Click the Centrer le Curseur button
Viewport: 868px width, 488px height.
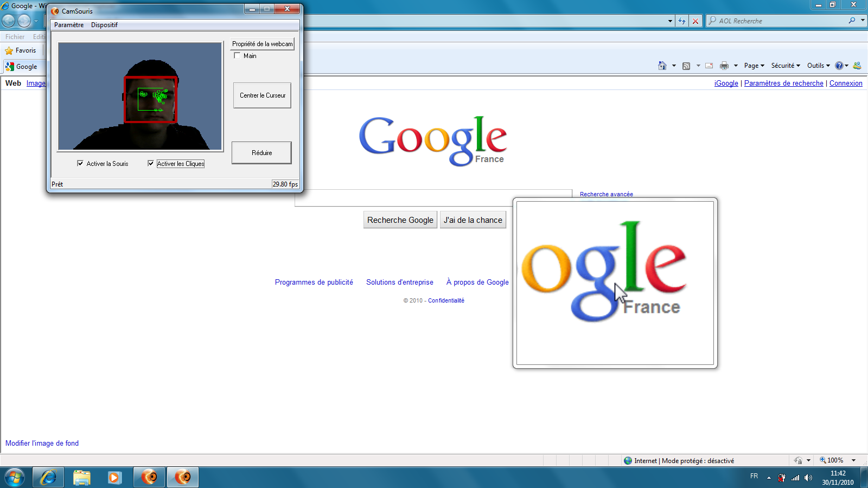click(x=263, y=95)
